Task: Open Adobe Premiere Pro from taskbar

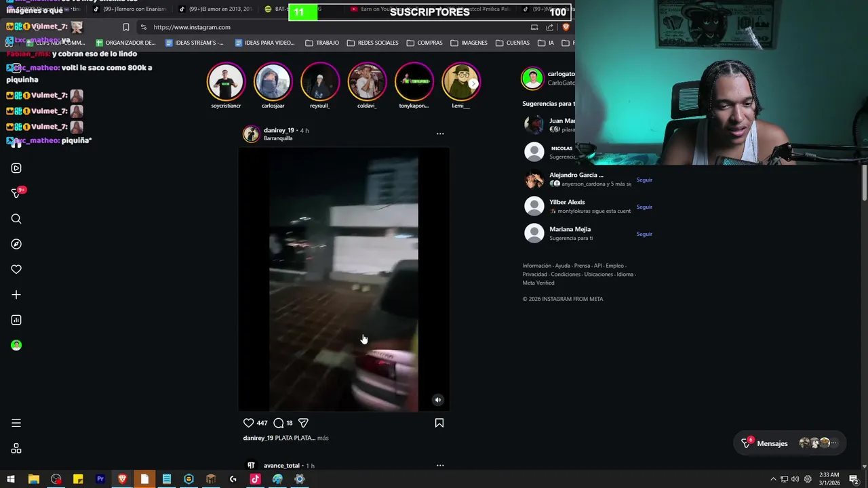Action: 100,479
